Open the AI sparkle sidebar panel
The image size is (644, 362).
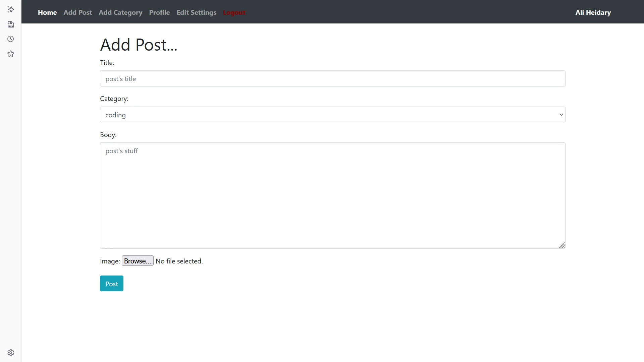pyautogui.click(x=11, y=9)
